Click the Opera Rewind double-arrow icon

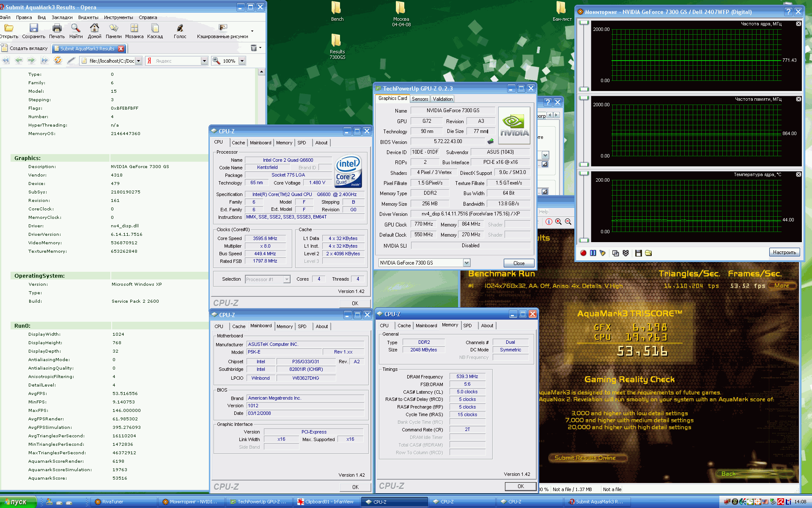tap(5, 61)
